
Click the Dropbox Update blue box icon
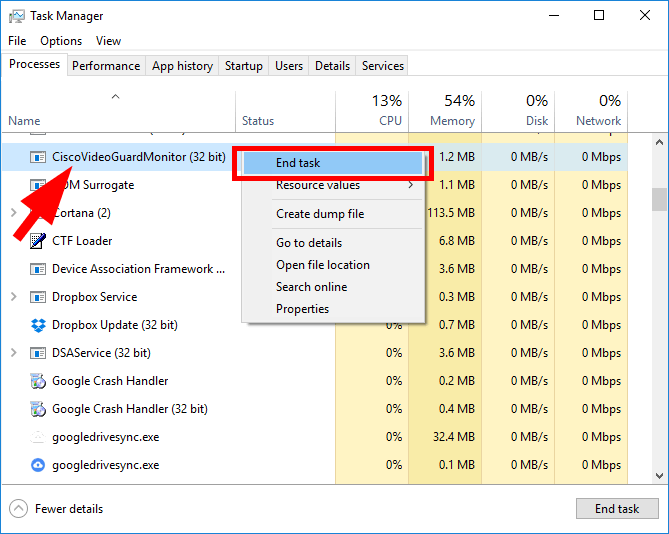[38, 325]
